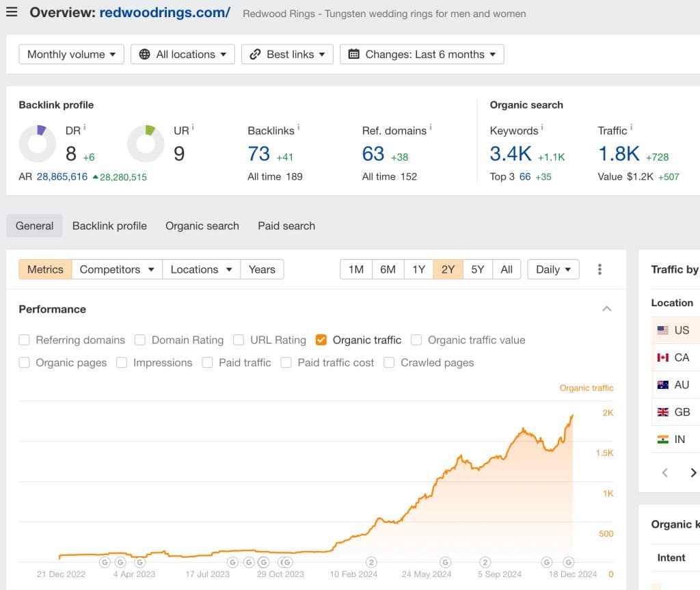Screen dimensions: 700x590
Task: Set time range to 5Y
Action: pos(478,269)
